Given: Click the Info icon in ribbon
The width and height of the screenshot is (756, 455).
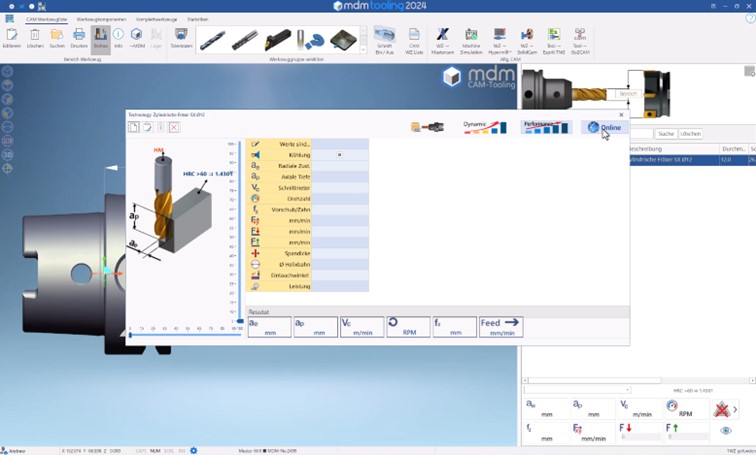Looking at the screenshot, I should pos(118,38).
